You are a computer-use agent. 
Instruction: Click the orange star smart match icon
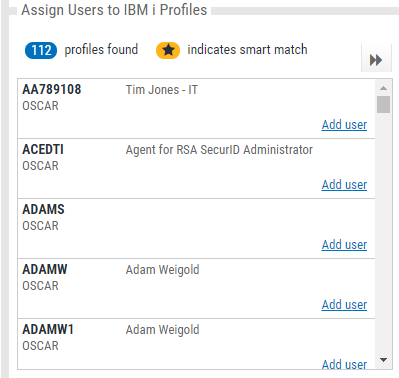click(x=168, y=50)
